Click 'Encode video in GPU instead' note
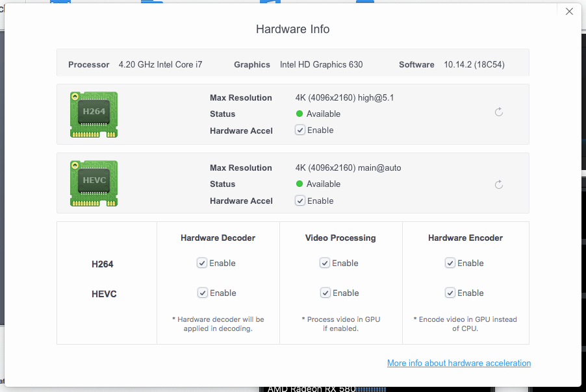The height and width of the screenshot is (392, 586). point(465,324)
